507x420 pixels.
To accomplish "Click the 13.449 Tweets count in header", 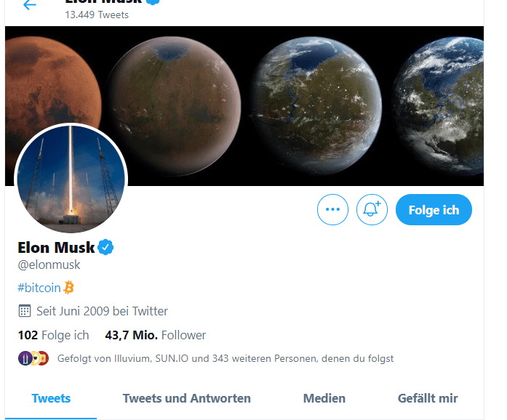I will pos(97,15).
